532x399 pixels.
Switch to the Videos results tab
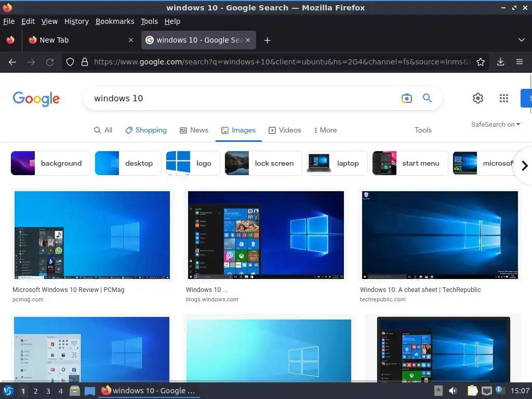coord(285,130)
